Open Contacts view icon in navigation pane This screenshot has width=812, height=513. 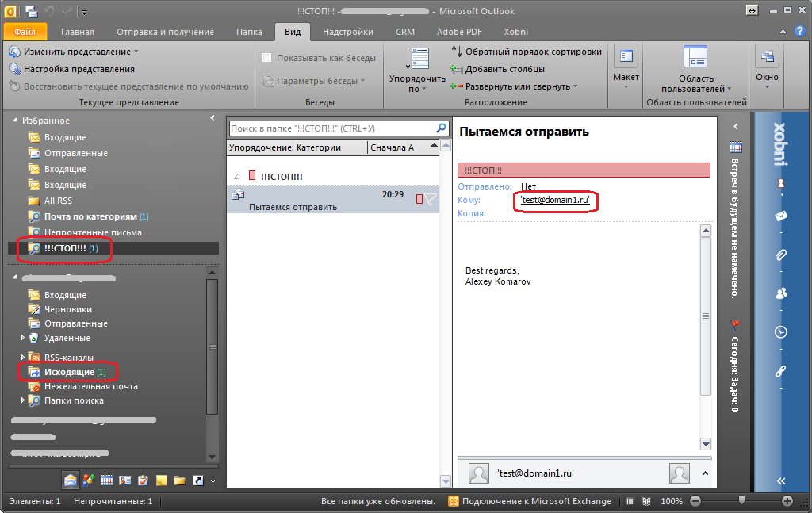click(124, 480)
